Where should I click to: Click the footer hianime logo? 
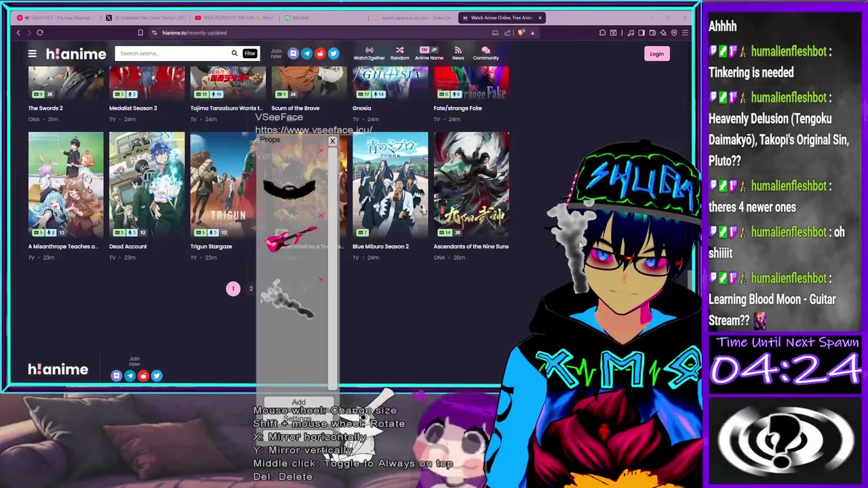point(58,369)
